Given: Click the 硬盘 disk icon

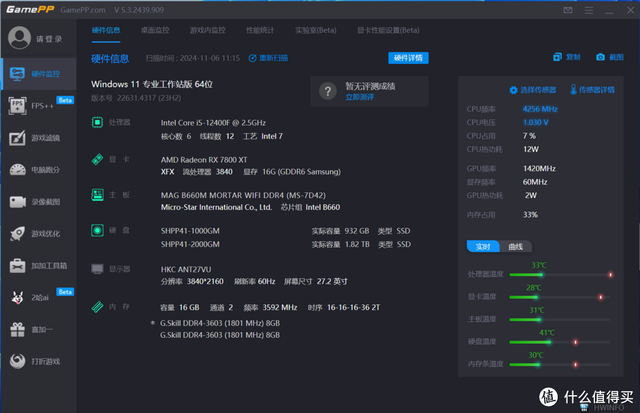Looking at the screenshot, I should (x=97, y=231).
